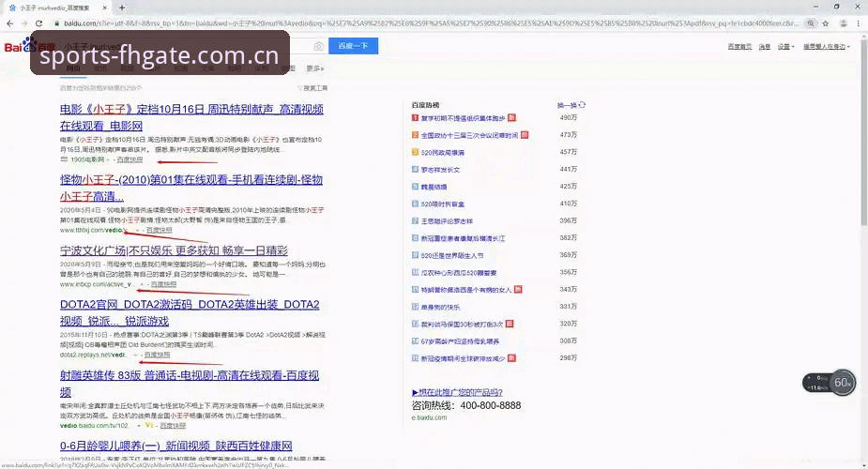Click the red tag beside the 320万 topic

coord(510,324)
